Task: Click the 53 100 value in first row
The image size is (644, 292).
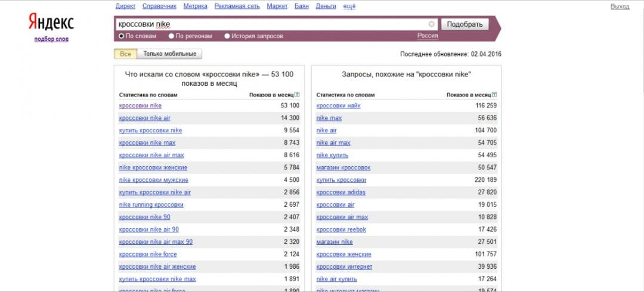Action: click(x=290, y=106)
